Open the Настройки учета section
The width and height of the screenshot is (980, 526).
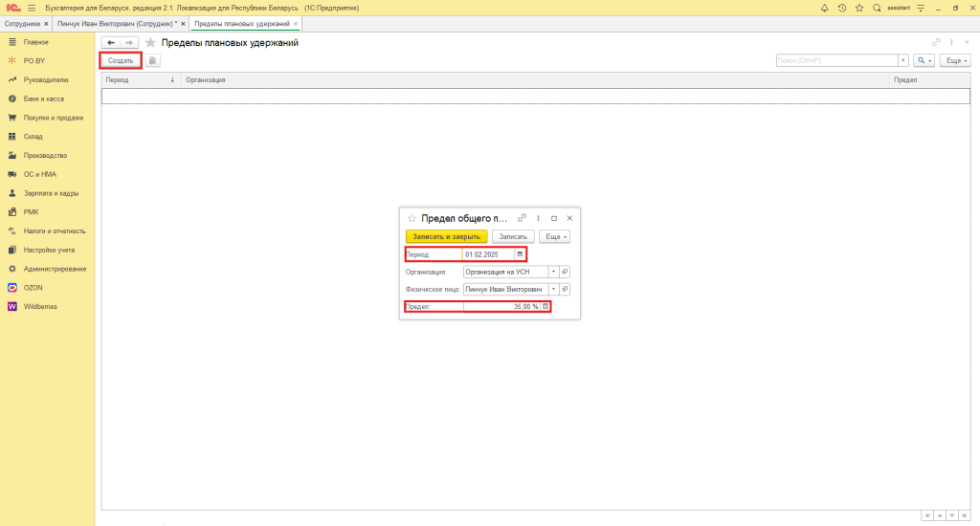(48, 250)
